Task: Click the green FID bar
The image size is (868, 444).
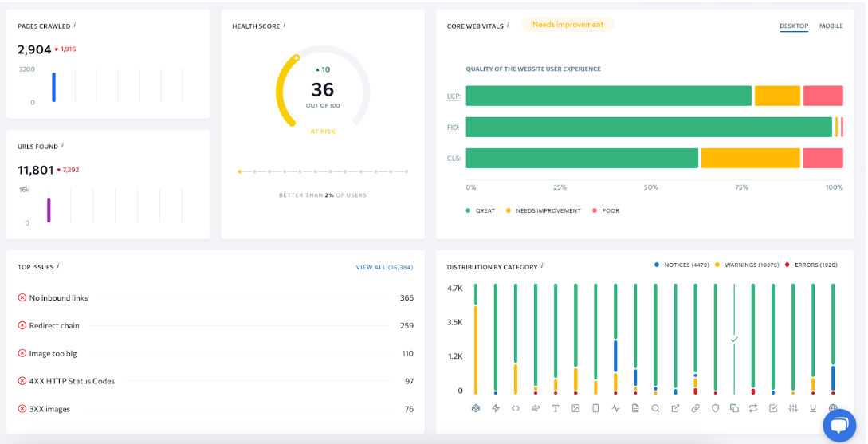Action: (649, 127)
